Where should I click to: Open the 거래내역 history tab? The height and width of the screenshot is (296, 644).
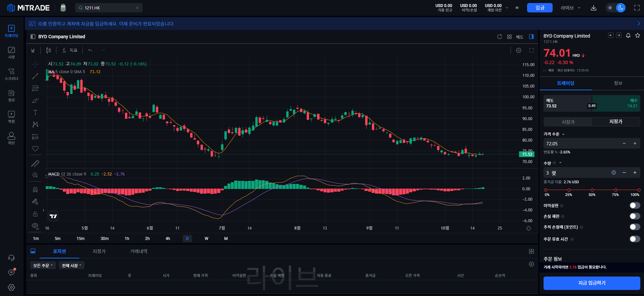tap(139, 251)
